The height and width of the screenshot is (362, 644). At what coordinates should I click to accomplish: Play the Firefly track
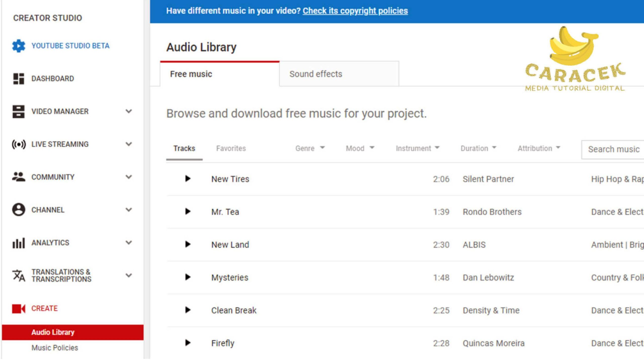[x=188, y=343]
